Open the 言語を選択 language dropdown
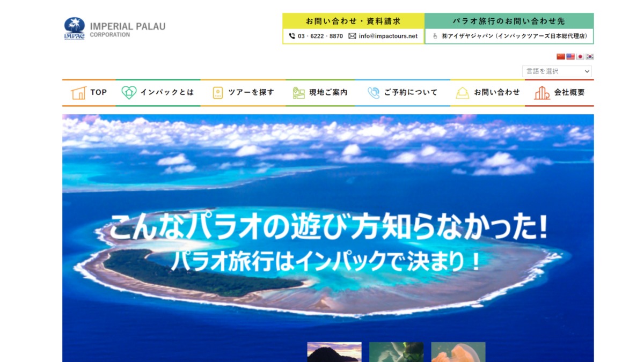The width and height of the screenshot is (644, 362). pyautogui.click(x=557, y=71)
